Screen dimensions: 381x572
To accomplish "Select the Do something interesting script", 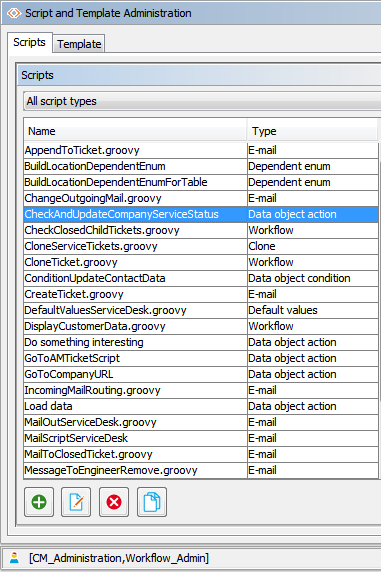I will tap(201, 342).
